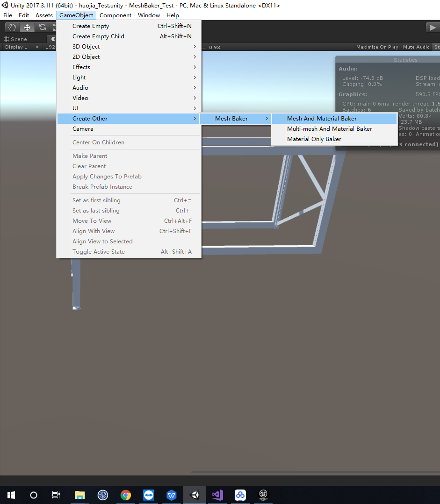Viewport: 440px width, 504px height.
Task: Select the Move tool
Action: click(27, 27)
